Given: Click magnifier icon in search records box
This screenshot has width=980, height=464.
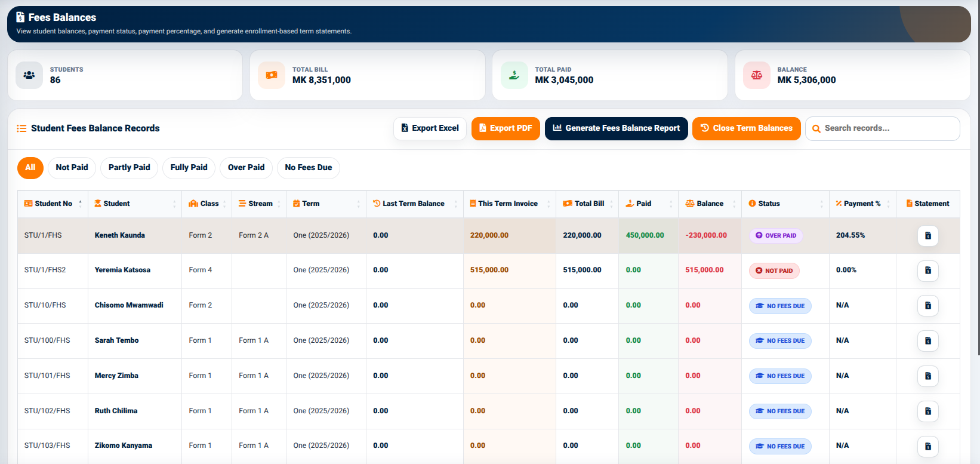Looking at the screenshot, I should point(816,128).
